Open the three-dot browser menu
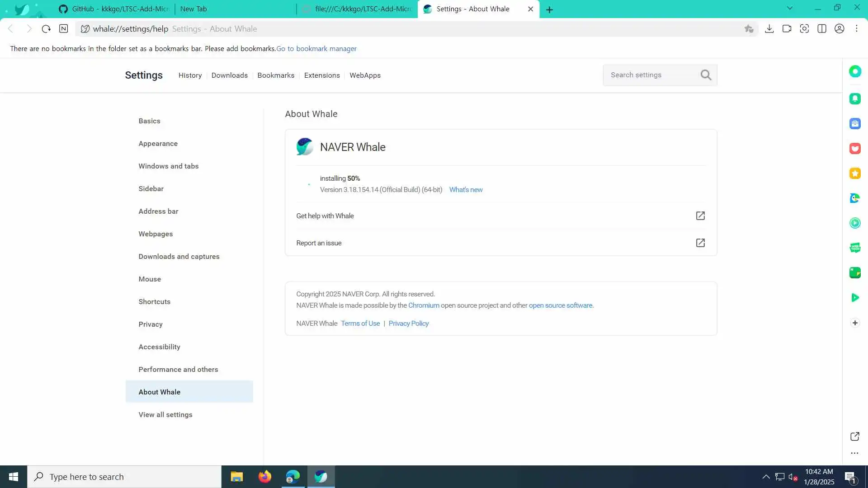Screen dimensions: 868x488 857,29
